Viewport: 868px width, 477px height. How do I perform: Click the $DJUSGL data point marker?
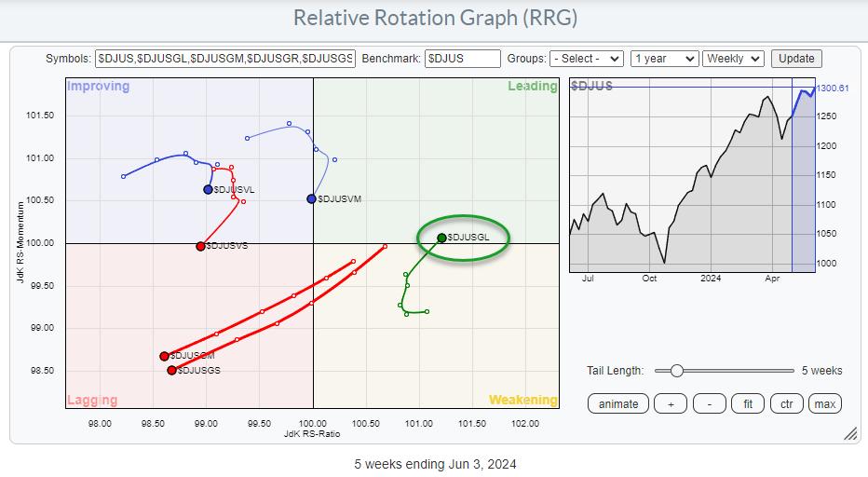pos(441,238)
